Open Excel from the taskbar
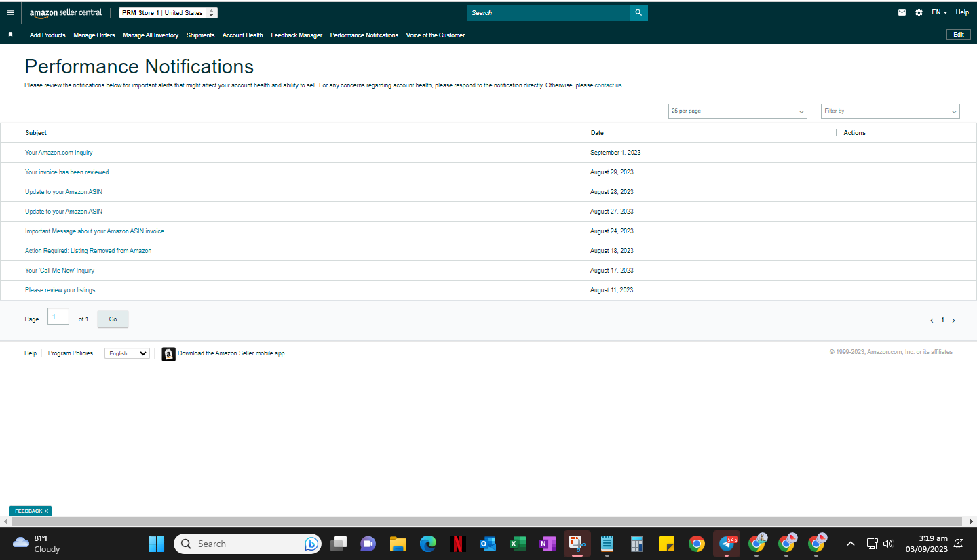 click(x=518, y=544)
